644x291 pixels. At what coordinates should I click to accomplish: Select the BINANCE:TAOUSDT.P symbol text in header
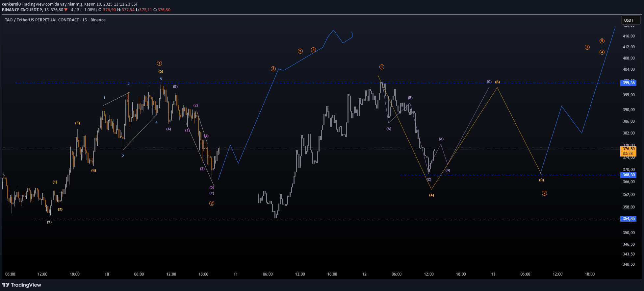[x=22, y=10]
